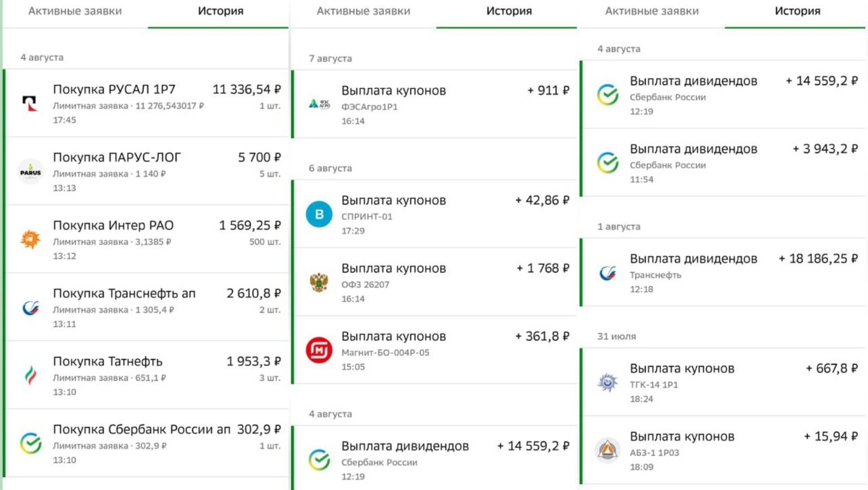Viewport: 868px width, 490px height.
Task: Click the + 3 943,2 ₽ dividend amount
Action: 826,149
